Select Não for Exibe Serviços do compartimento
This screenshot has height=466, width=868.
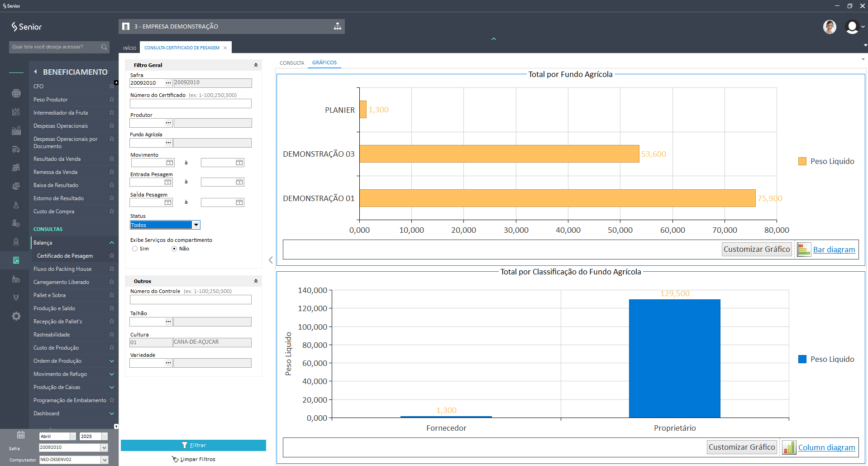click(174, 249)
